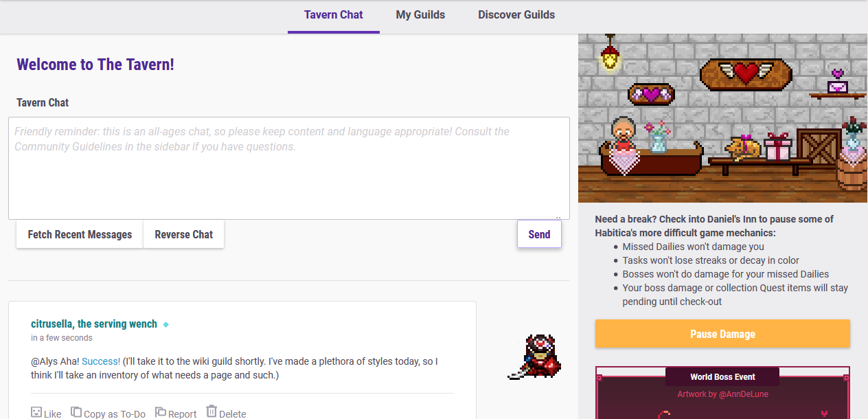Click the Reverse Chat button

tap(184, 234)
